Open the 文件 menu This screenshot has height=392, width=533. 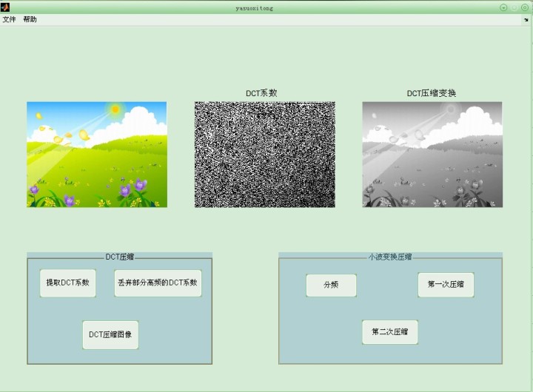(9, 19)
